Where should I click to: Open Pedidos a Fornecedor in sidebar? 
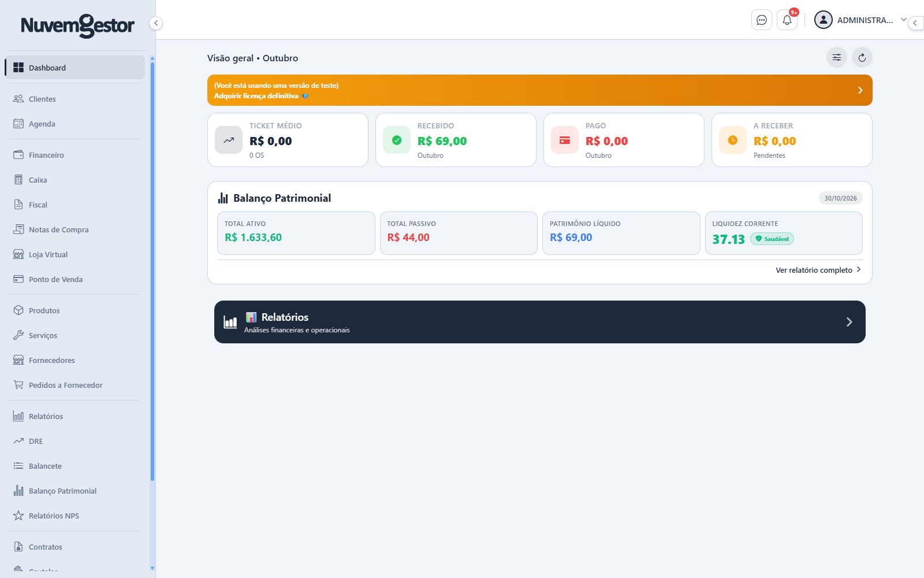coord(75,385)
